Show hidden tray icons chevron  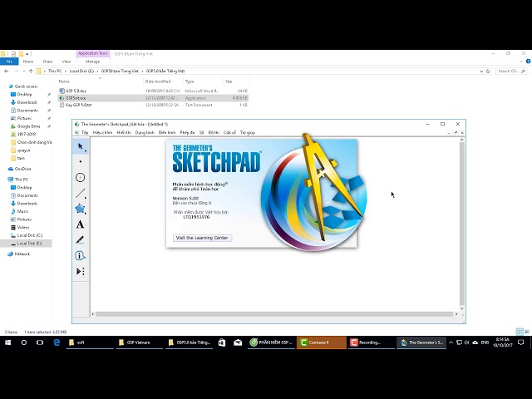(x=451, y=342)
